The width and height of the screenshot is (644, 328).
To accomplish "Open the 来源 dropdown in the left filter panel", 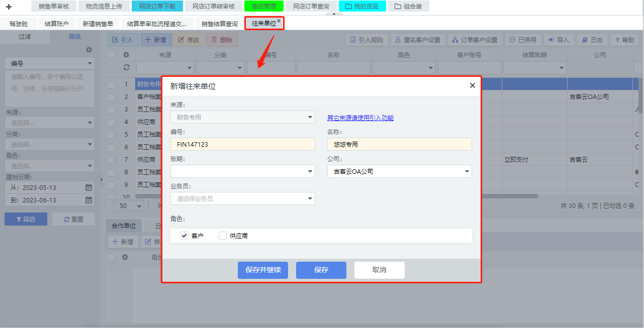I will [x=50, y=123].
